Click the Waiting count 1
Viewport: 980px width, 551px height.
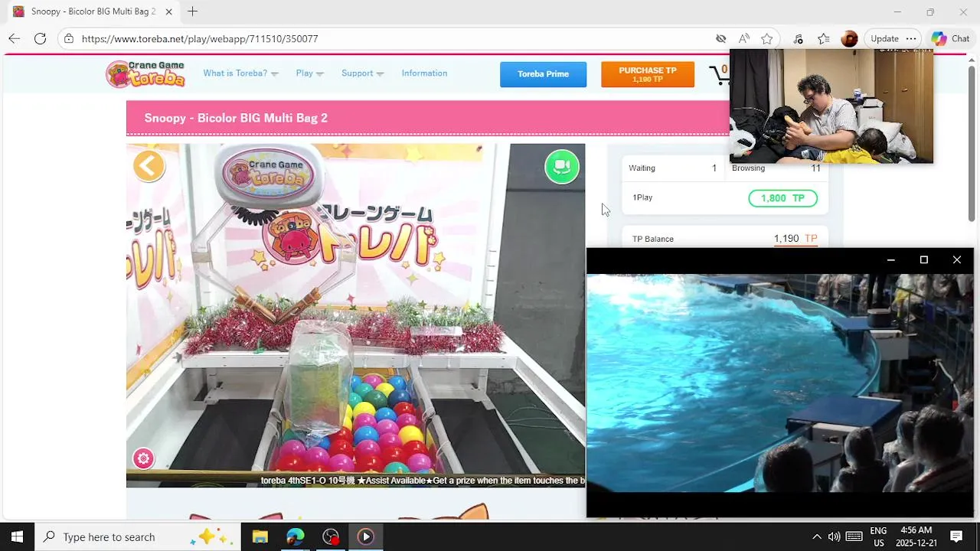point(714,168)
